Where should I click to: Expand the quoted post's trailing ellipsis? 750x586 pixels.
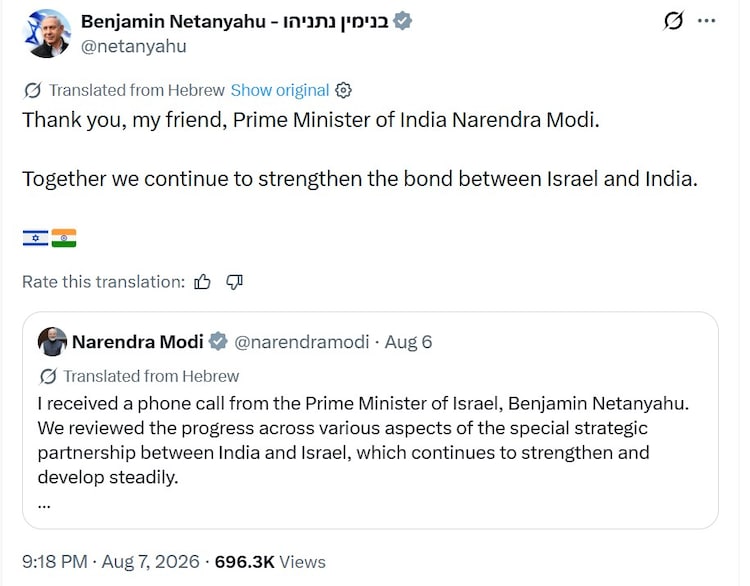tap(44, 505)
